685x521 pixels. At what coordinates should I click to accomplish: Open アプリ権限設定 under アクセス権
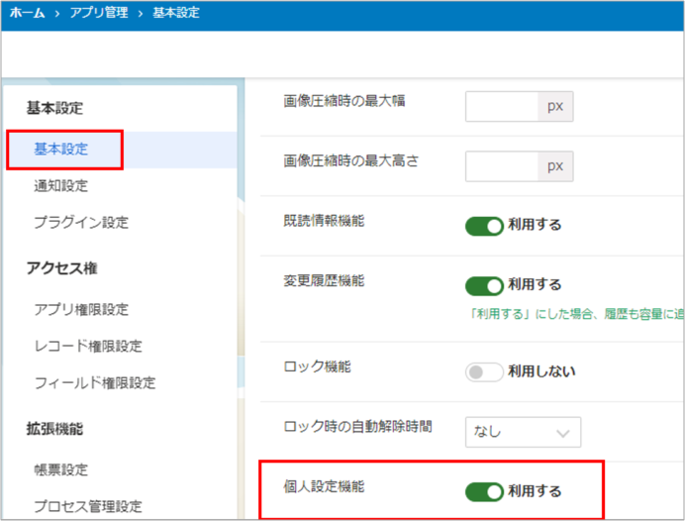pyautogui.click(x=80, y=310)
